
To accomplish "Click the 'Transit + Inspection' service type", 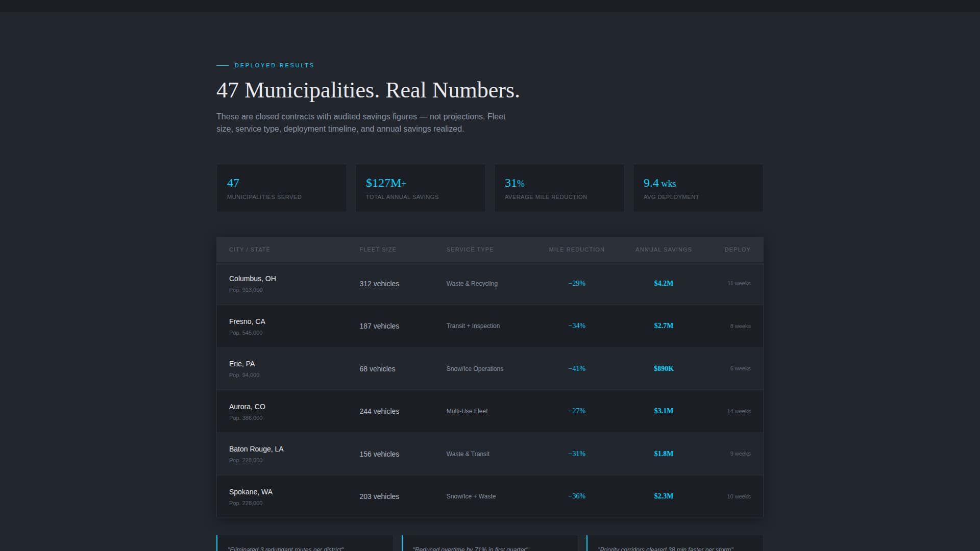I will (x=473, y=326).
